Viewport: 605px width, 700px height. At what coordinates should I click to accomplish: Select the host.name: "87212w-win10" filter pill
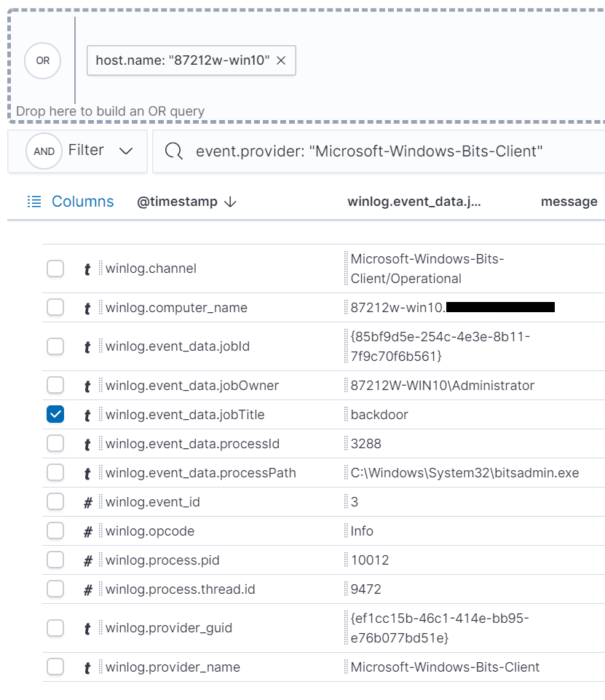[182, 61]
